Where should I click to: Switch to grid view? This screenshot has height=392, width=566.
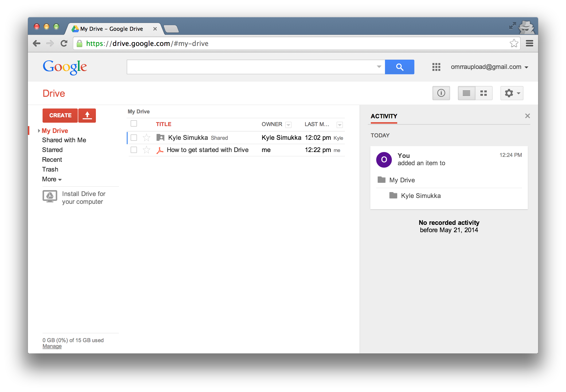pyautogui.click(x=484, y=93)
